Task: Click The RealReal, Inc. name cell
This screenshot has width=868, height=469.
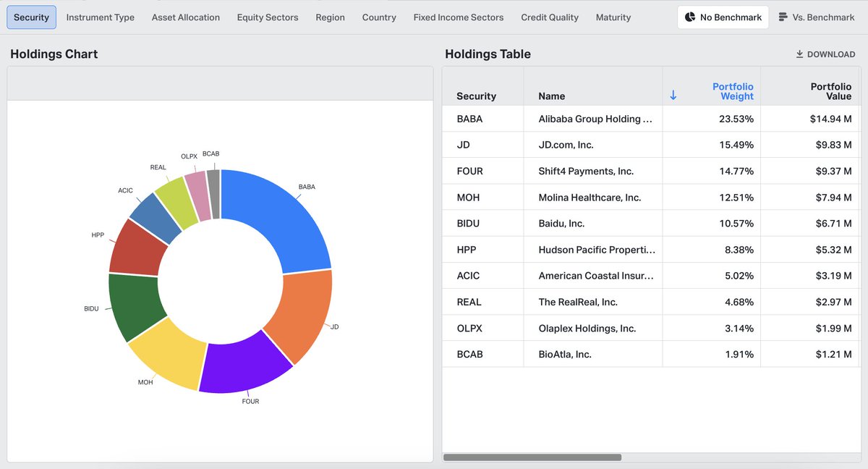Action: pyautogui.click(x=592, y=302)
